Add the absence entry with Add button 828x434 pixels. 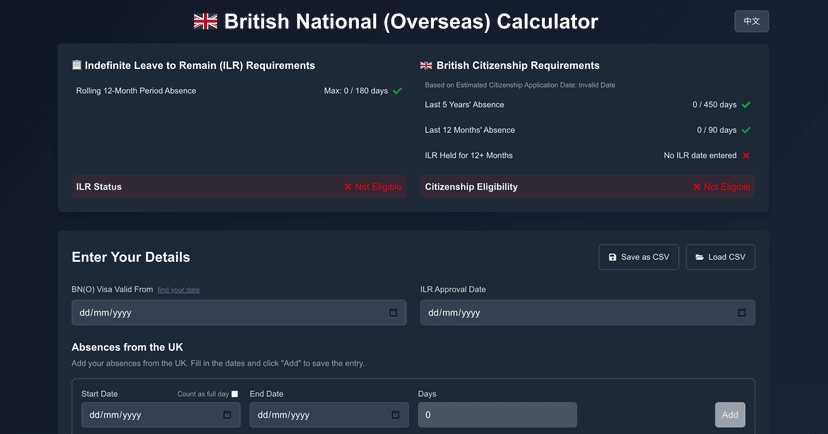(x=730, y=415)
